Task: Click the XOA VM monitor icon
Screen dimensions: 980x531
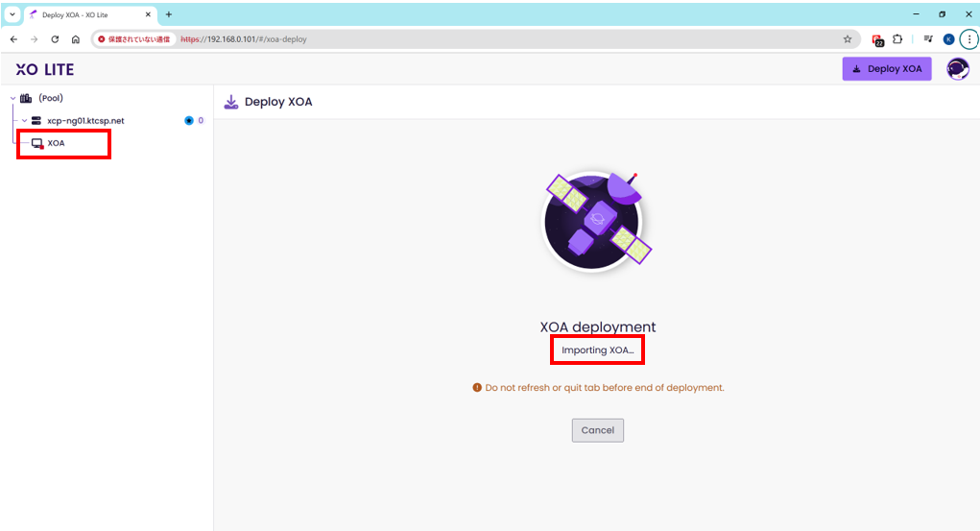Action: pos(37,143)
